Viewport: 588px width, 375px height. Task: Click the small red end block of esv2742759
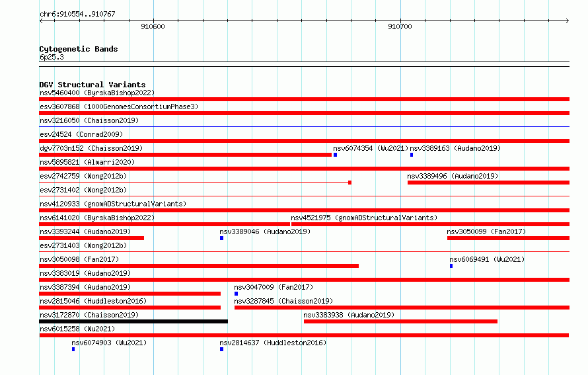coord(350,183)
